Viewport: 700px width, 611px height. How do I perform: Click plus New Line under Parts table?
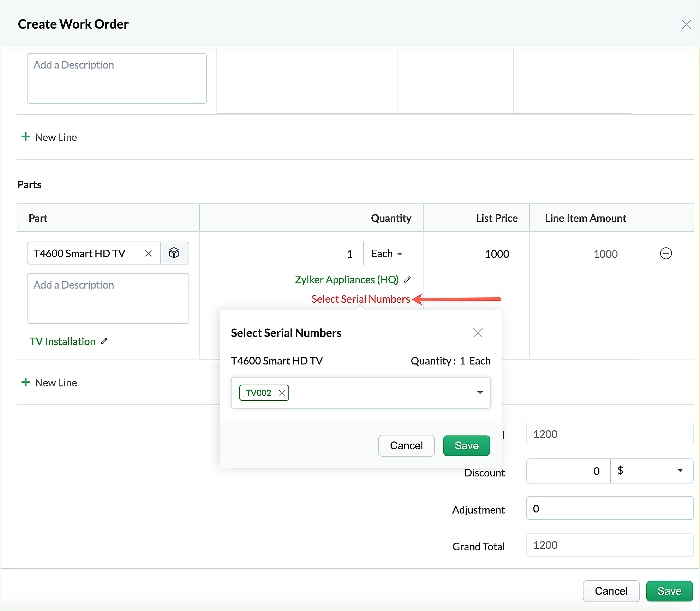pyautogui.click(x=49, y=382)
